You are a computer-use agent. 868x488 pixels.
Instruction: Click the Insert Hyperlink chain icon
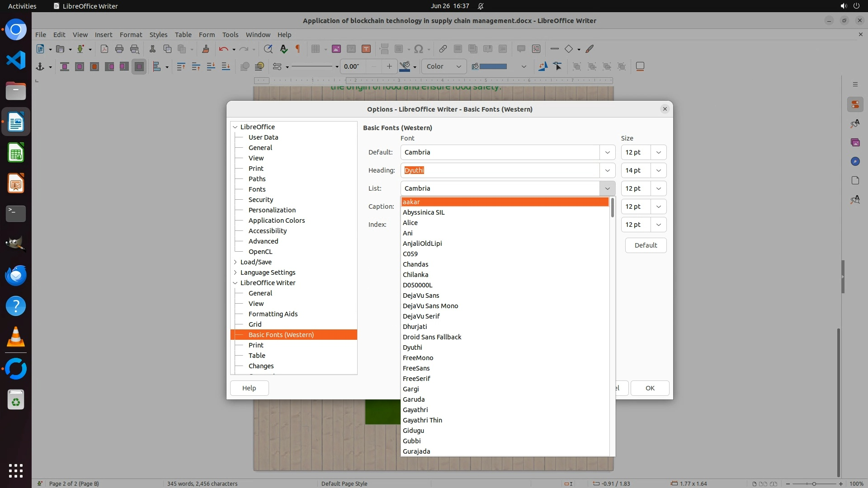[x=443, y=49]
